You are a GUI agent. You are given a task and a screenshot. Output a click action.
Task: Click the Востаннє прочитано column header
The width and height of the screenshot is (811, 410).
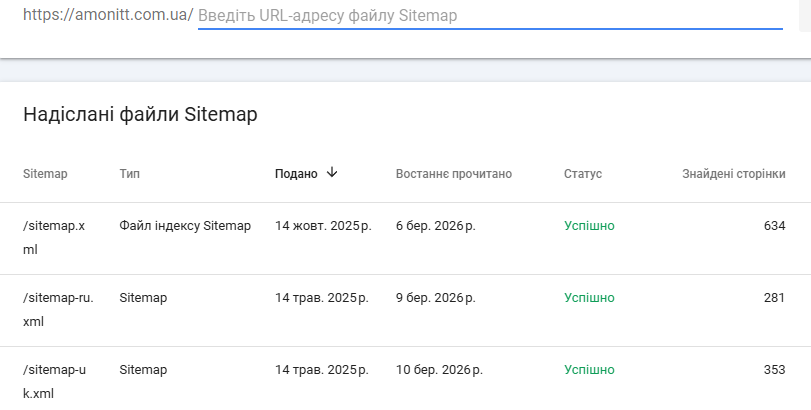(x=453, y=174)
